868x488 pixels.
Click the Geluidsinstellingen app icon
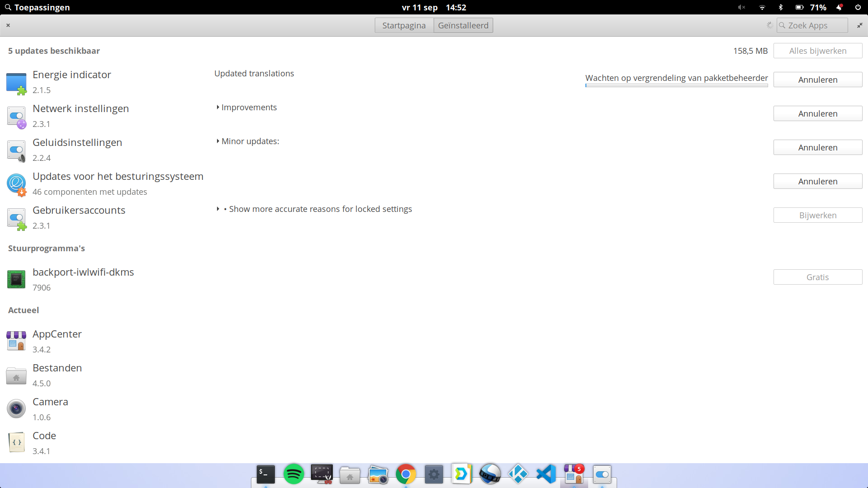[x=16, y=151]
